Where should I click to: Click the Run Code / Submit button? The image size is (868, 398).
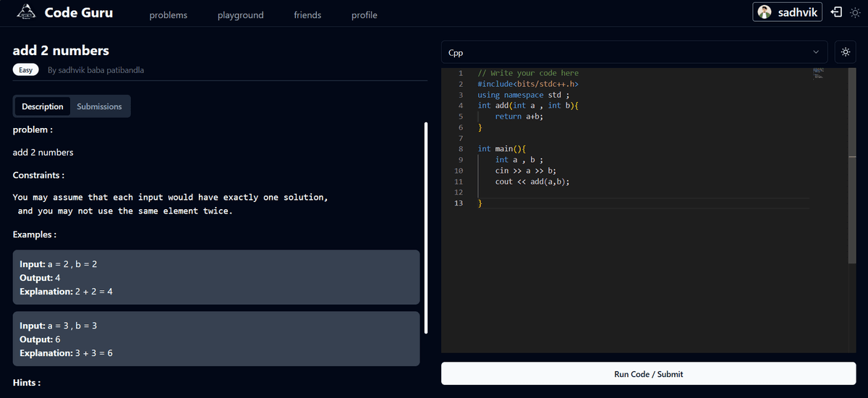648,374
